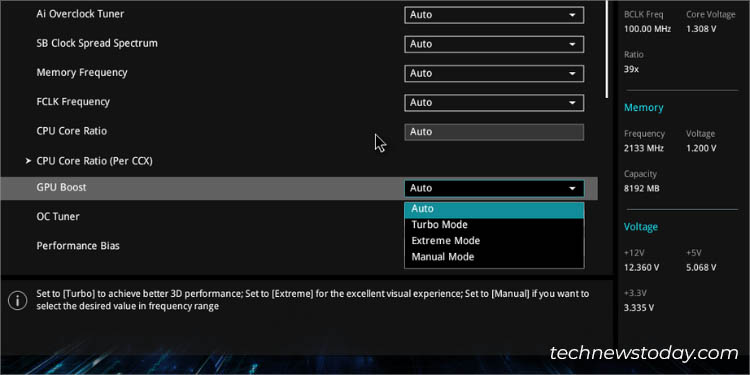The image size is (750, 375).
Task: Click the 12.360 V reading
Action: [x=641, y=268]
